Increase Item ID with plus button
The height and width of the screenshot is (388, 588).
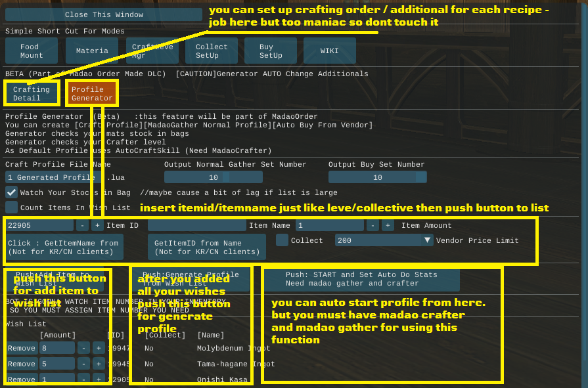pyautogui.click(x=97, y=225)
